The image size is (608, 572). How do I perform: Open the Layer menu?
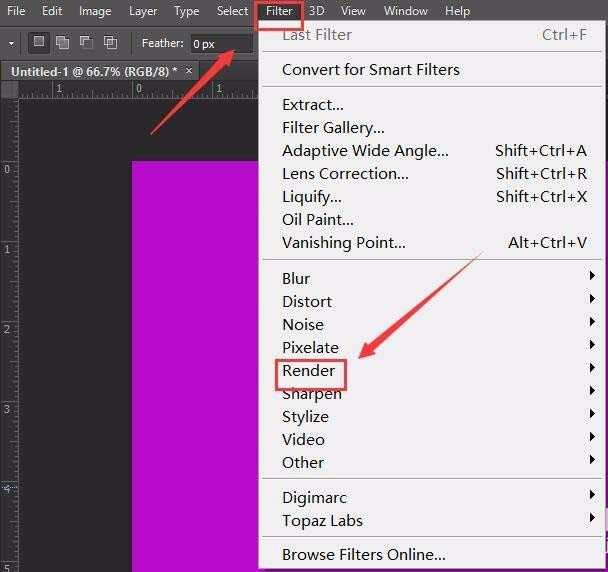click(x=143, y=11)
